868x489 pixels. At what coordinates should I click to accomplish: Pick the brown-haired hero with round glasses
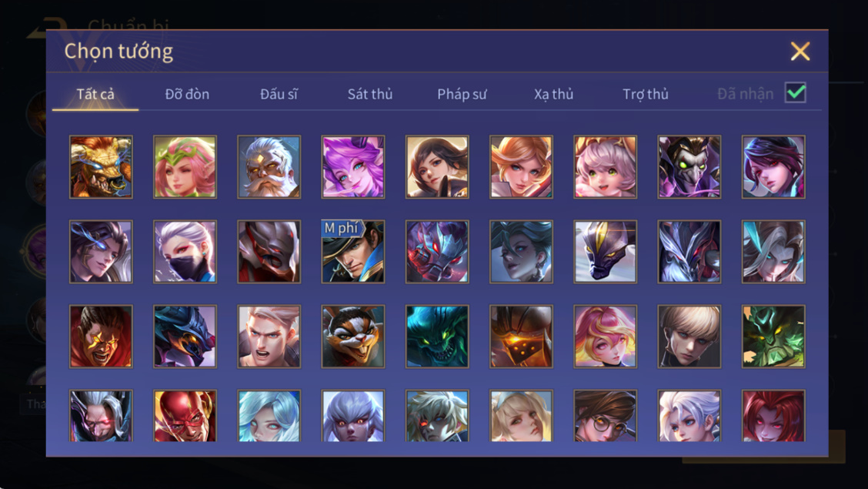pyautogui.click(x=605, y=416)
